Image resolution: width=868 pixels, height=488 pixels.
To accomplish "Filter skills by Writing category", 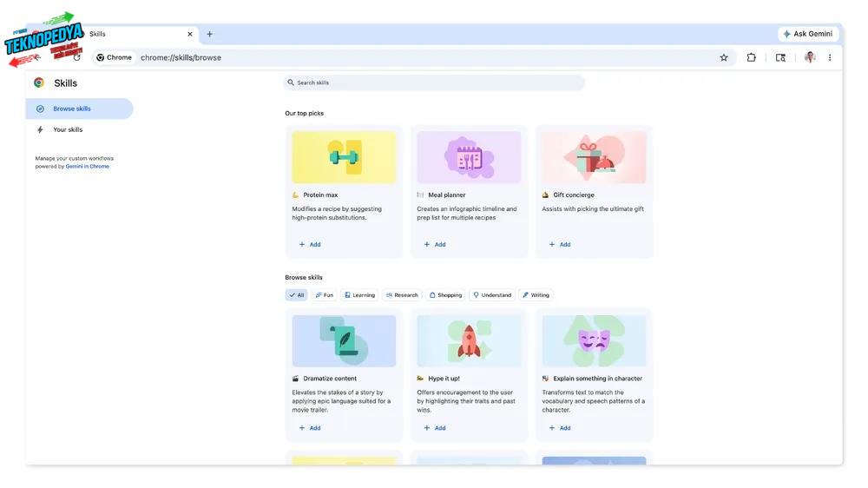I will click(x=536, y=295).
